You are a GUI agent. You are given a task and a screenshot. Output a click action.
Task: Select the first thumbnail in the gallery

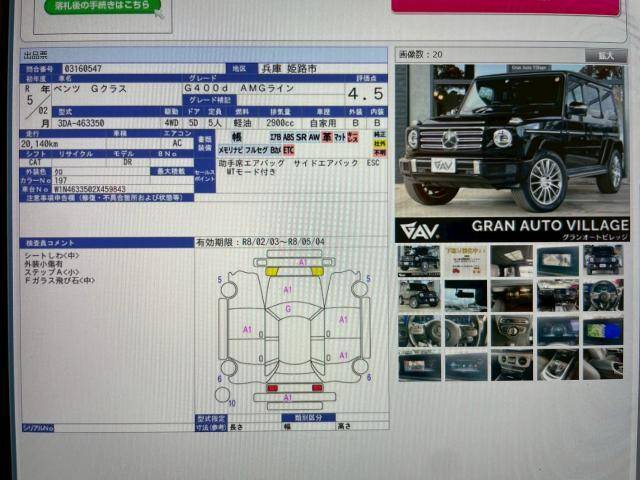(418, 261)
